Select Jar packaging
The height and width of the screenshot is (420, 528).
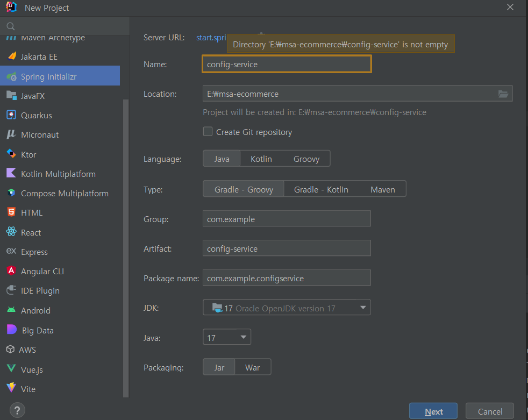[219, 367]
